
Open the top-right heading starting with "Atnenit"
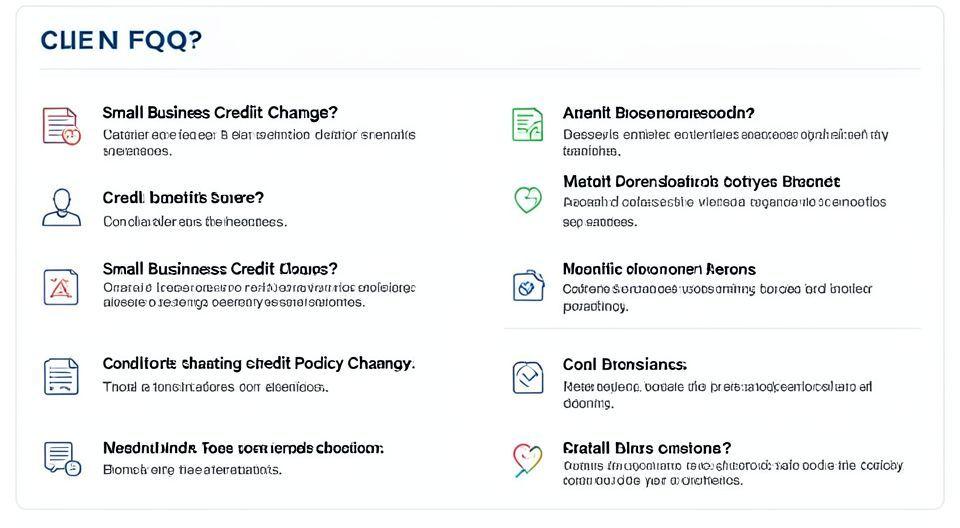tap(658, 113)
